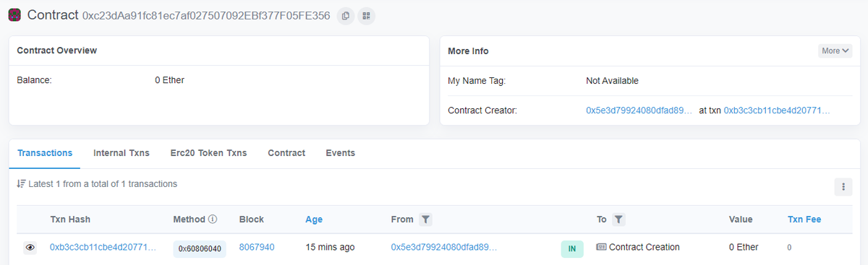Filter by the To column
This screenshot has height=265, width=868.
pos(619,219)
